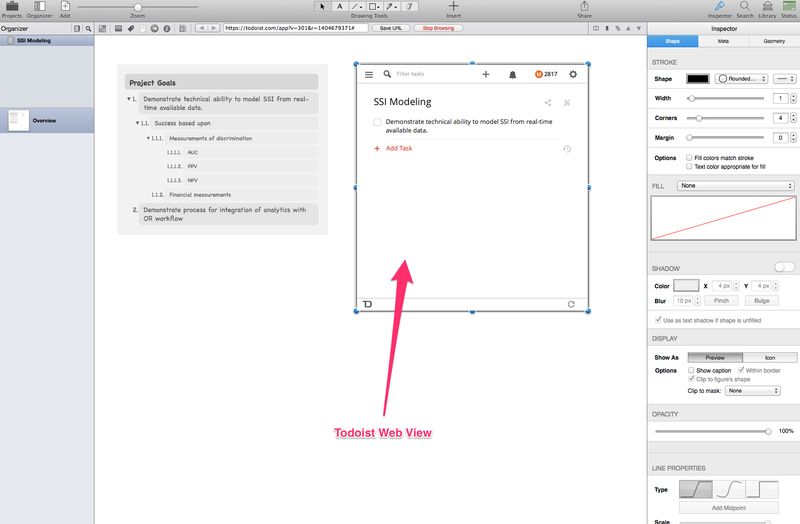Open the stroke line style dropdown
Viewport: 800px width, 524px height.
pyautogui.click(x=784, y=79)
